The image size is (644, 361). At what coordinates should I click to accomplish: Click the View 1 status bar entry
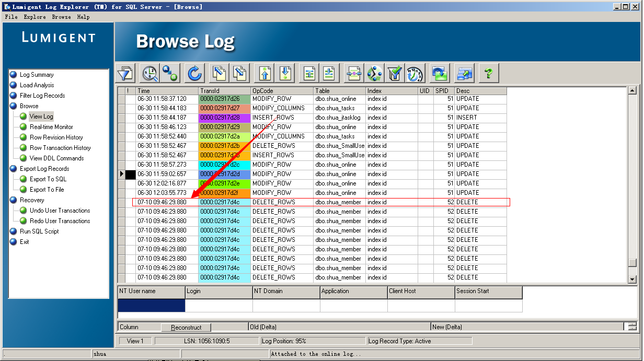pos(136,341)
